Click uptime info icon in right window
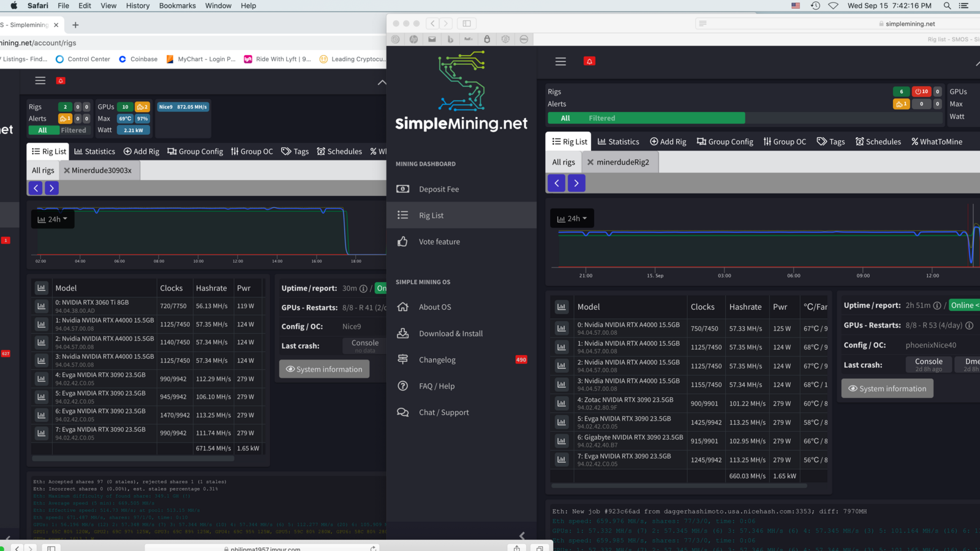 (937, 305)
